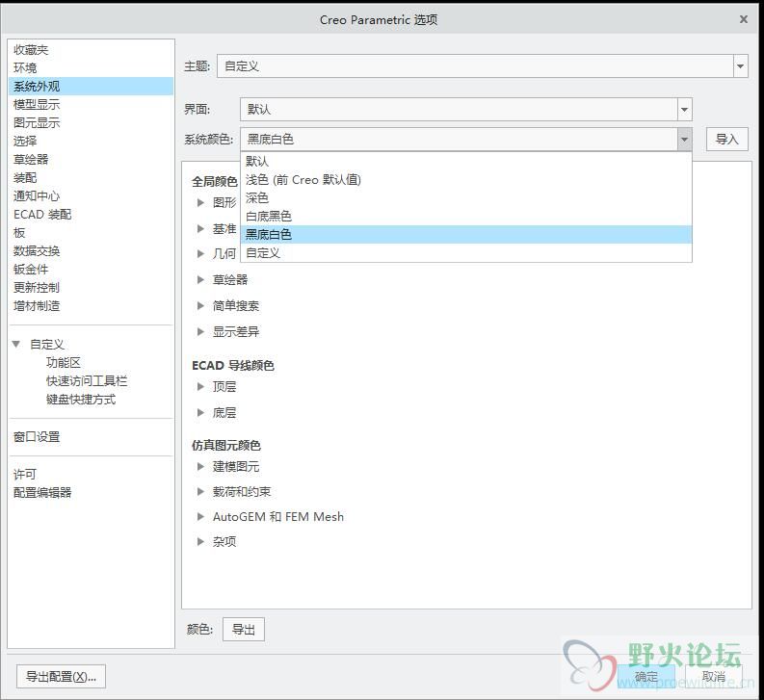Choose 自定义 in system color list
This screenshot has width=764, height=700.
[466, 253]
